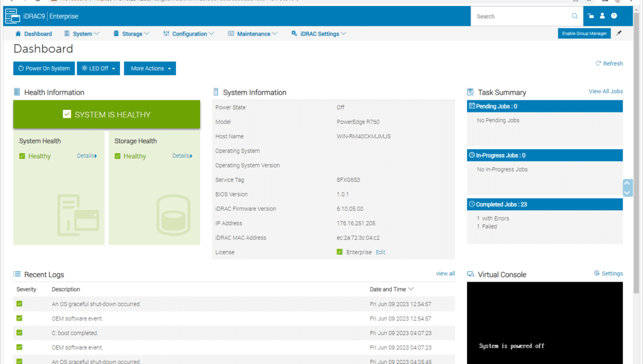This screenshot has width=643, height=364.
Task: Sort logs by the Date and Time chevron
Action: pos(411,289)
